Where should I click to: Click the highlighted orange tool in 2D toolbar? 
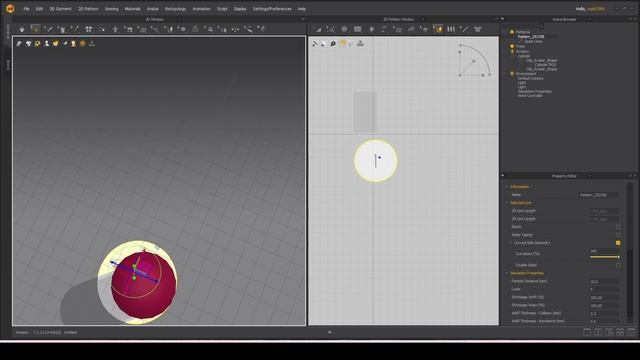438,29
